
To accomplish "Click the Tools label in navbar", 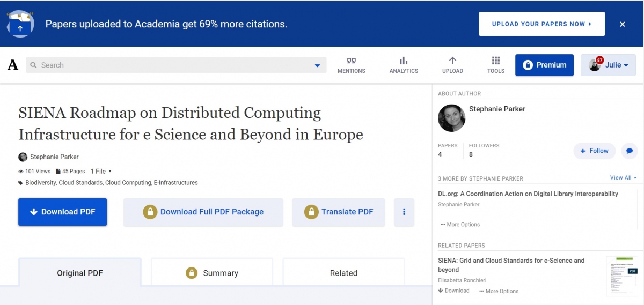I will pyautogui.click(x=496, y=71).
